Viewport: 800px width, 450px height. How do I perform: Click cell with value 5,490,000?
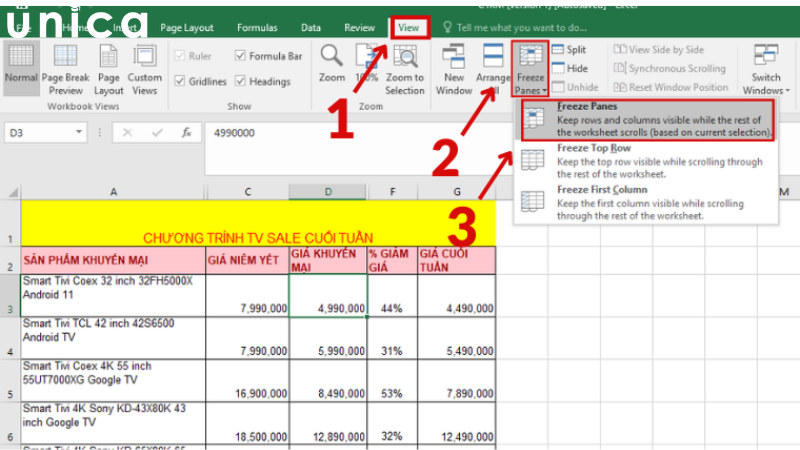pyautogui.click(x=457, y=338)
